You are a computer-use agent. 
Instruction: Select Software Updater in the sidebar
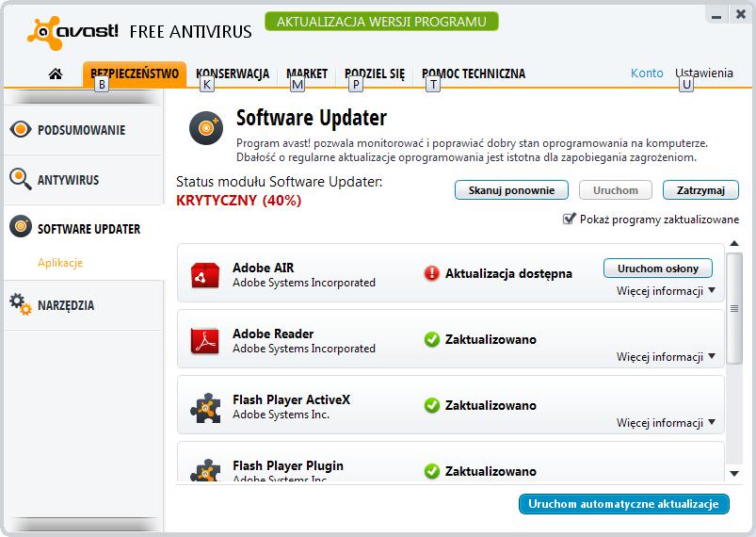[x=84, y=229]
